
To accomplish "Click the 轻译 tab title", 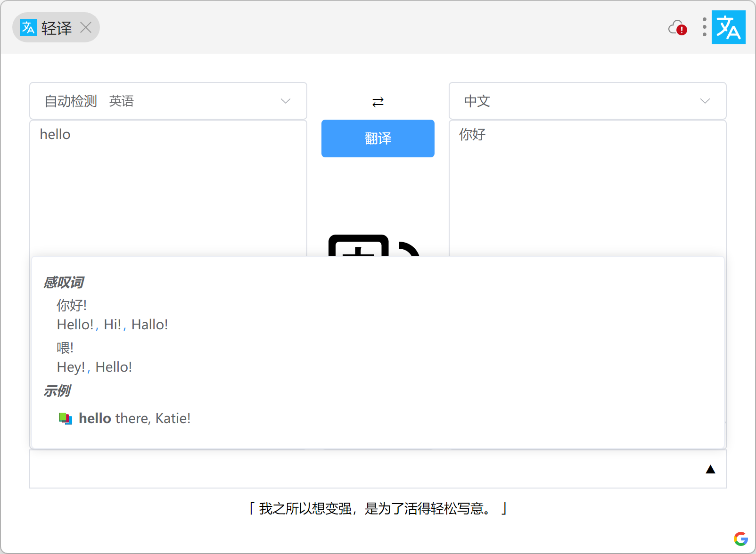I will (57, 28).
